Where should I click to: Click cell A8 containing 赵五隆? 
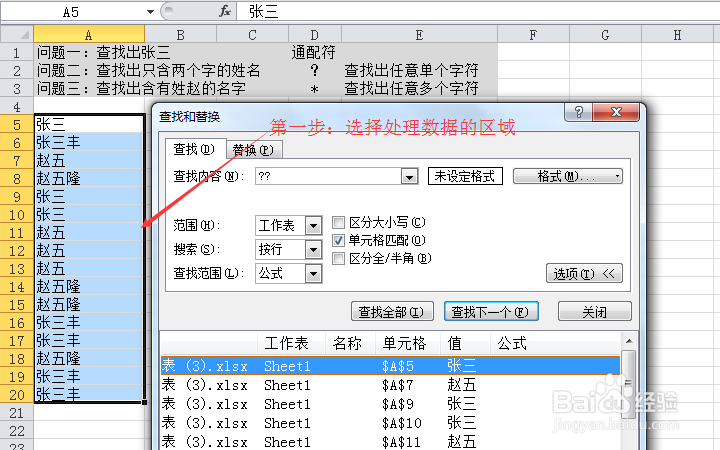coord(89,179)
